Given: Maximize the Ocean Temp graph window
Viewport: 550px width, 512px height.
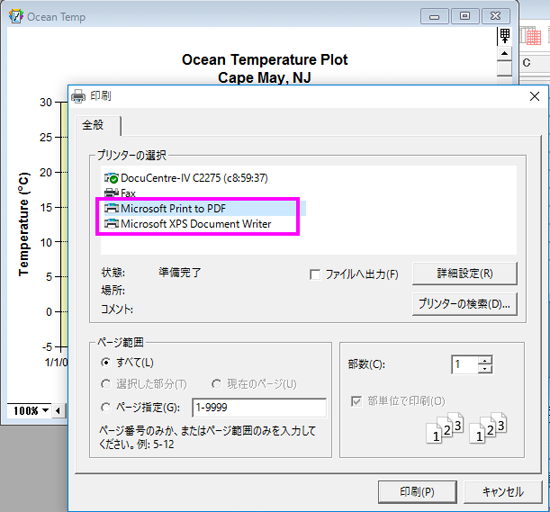Looking at the screenshot, I should click(x=465, y=16).
